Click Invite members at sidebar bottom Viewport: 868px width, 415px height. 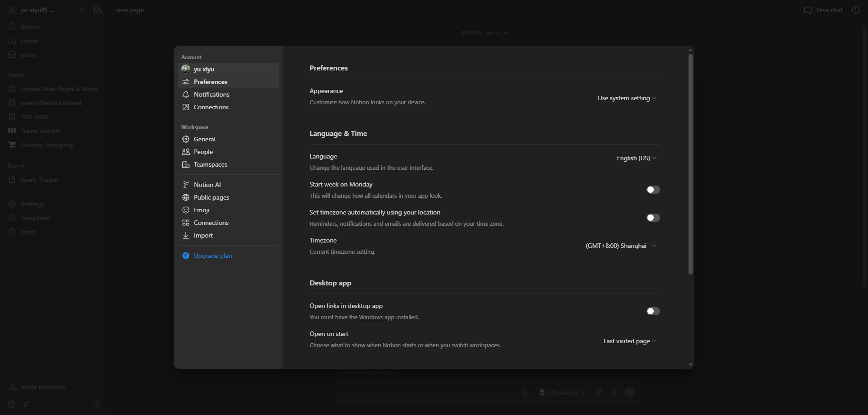pyautogui.click(x=53, y=387)
